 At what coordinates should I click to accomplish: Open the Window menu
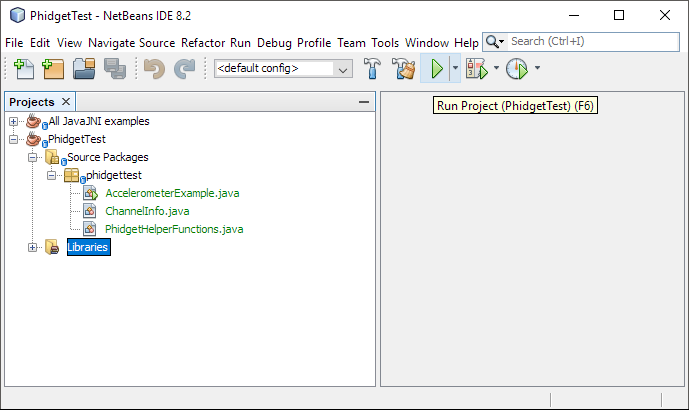point(427,43)
